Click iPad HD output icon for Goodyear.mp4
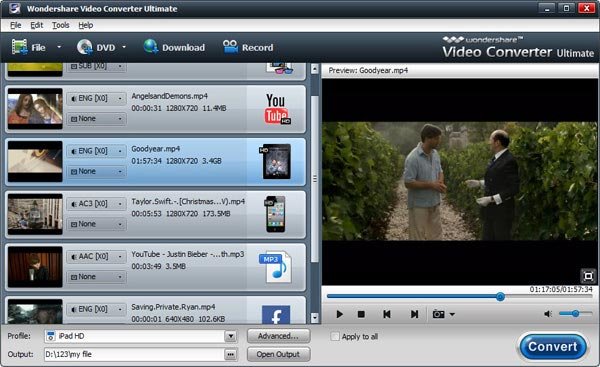This screenshot has height=367, width=600. pyautogui.click(x=276, y=161)
